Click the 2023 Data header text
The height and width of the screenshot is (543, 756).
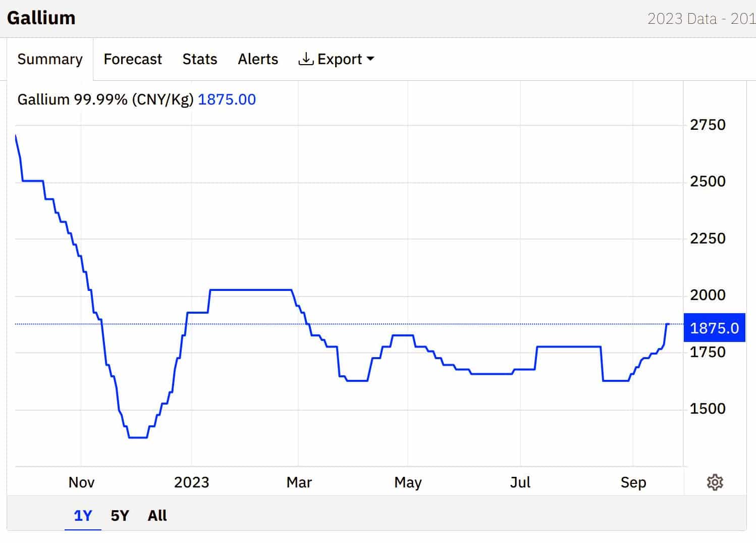tap(682, 19)
